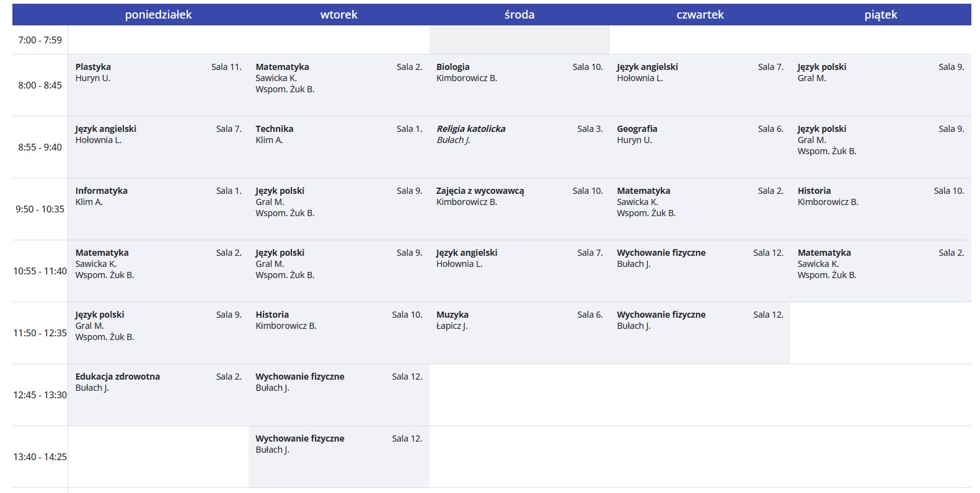Click the Geografia lesson entry
This screenshot has height=493, width=980.
point(637,129)
